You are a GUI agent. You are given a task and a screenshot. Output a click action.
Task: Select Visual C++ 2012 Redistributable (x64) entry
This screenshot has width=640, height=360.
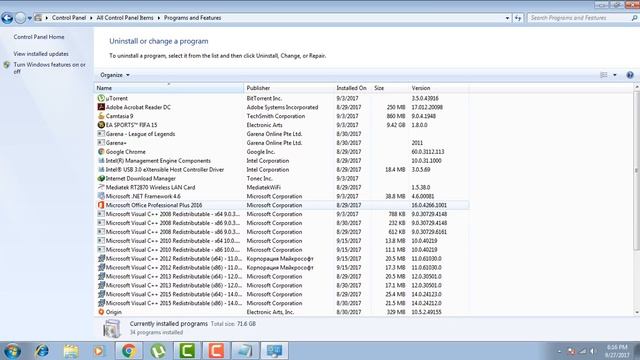(x=282, y=258)
